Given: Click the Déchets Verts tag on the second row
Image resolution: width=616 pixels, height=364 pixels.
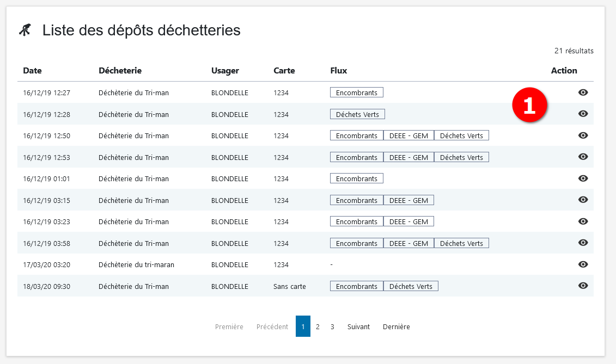Looking at the screenshot, I should point(357,114).
